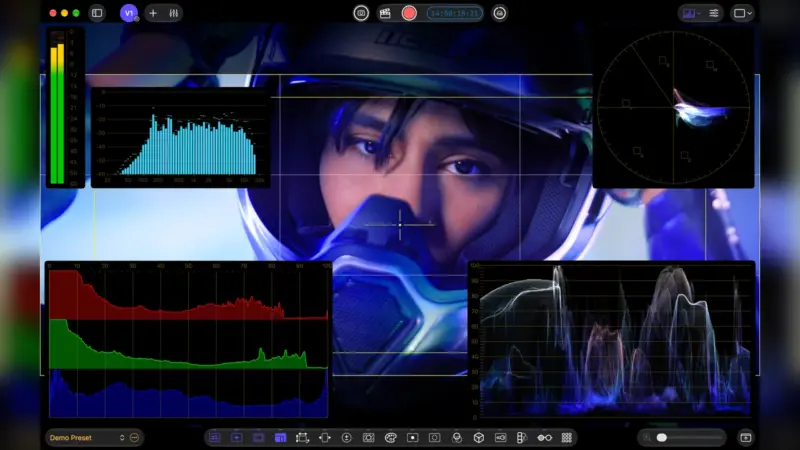Toggle the first highlighted overlay button in bottom toolbar

coord(215,438)
